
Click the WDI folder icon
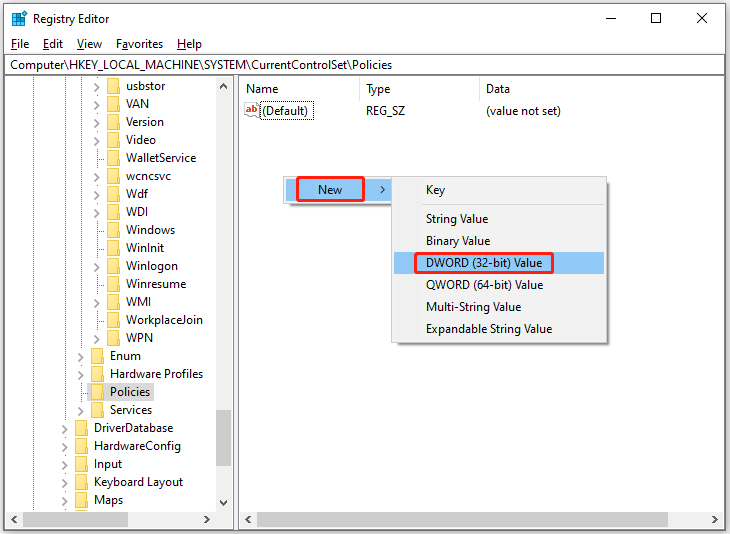pos(114,212)
